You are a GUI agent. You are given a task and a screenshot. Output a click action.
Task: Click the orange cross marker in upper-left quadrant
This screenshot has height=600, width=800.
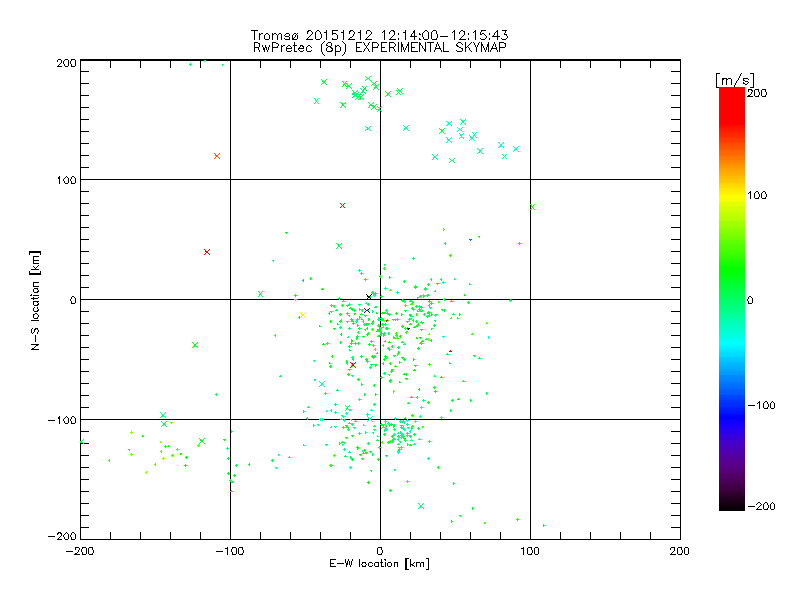(x=217, y=156)
